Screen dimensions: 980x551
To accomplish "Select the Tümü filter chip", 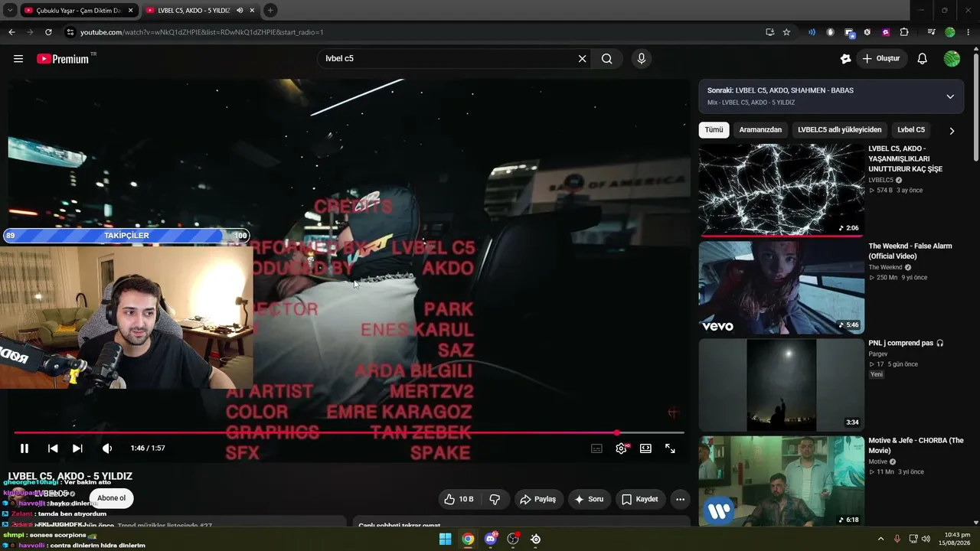I will pyautogui.click(x=714, y=130).
